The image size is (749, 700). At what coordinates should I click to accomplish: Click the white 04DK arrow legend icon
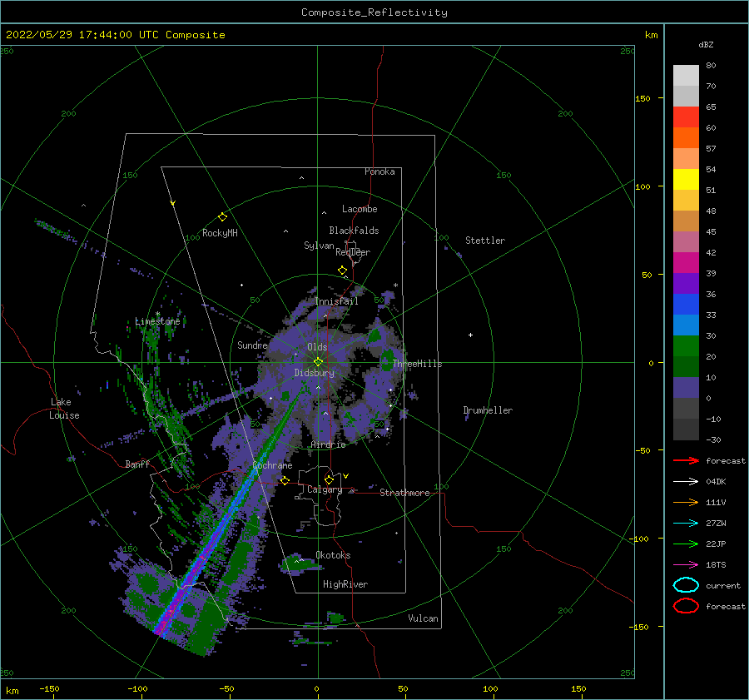tap(686, 482)
